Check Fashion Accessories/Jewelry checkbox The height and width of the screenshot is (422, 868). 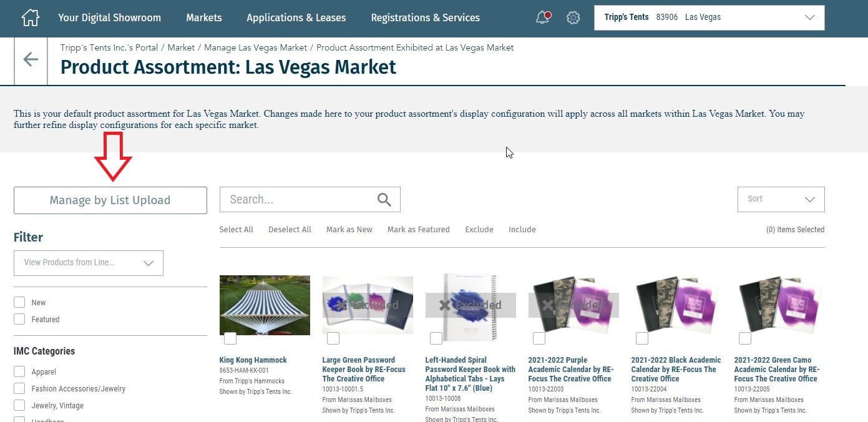(19, 388)
